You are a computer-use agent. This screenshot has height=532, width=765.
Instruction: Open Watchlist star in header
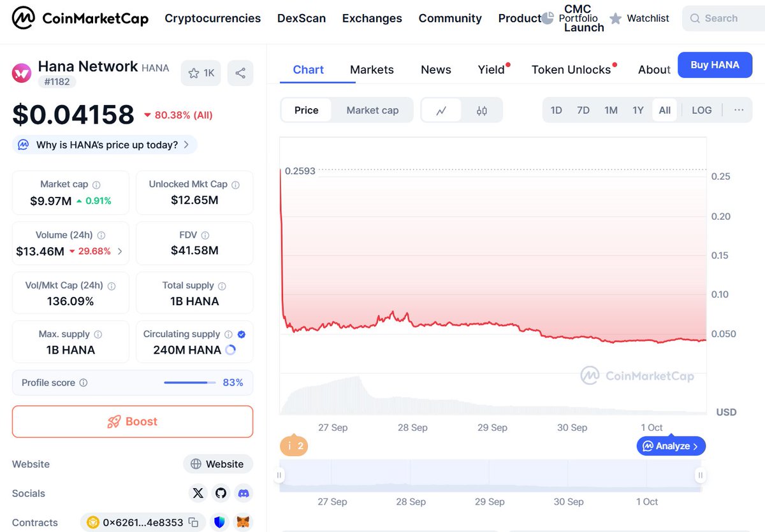point(615,18)
